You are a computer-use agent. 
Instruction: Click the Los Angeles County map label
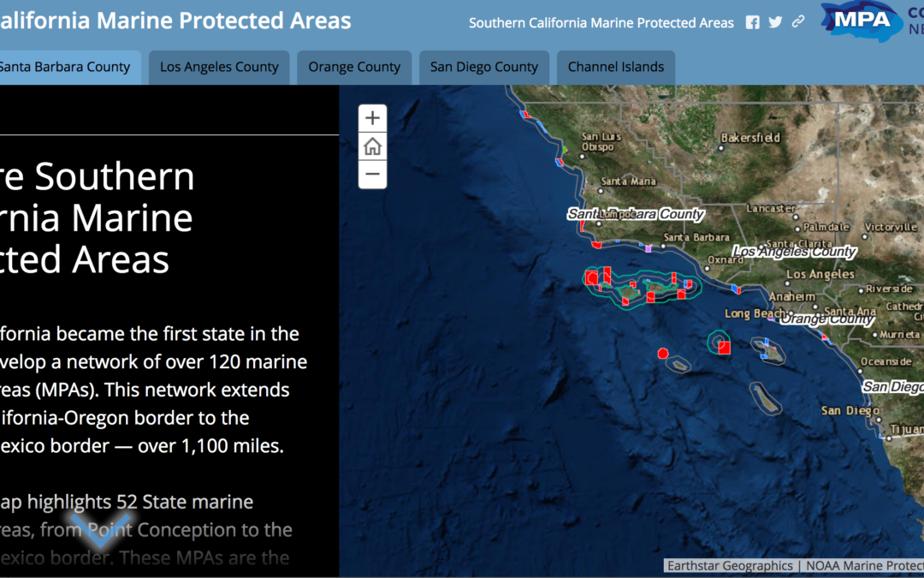[x=794, y=252]
